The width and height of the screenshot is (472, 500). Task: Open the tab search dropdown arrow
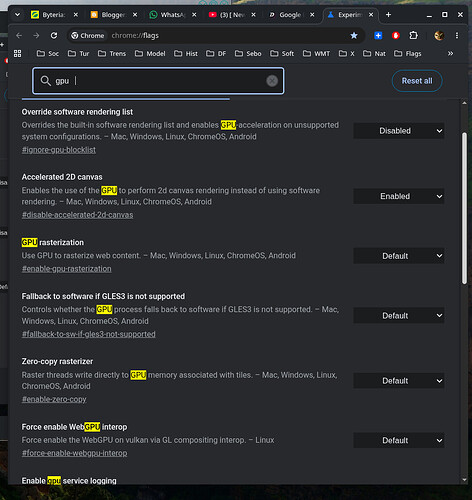pos(17,15)
